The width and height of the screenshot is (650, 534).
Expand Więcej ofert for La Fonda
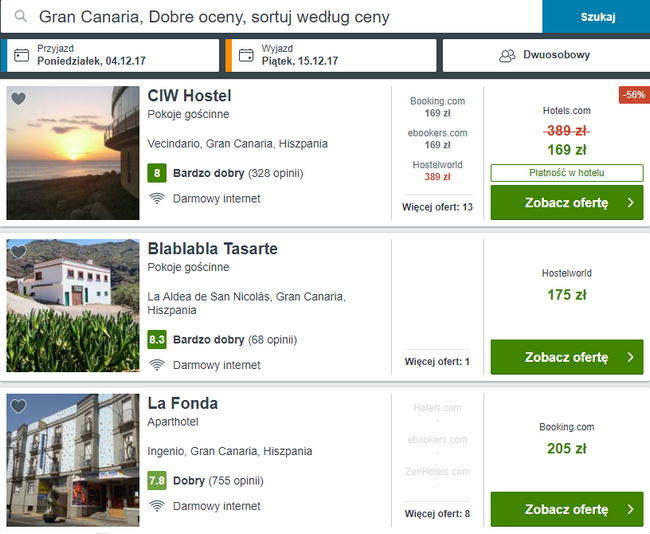click(x=437, y=514)
